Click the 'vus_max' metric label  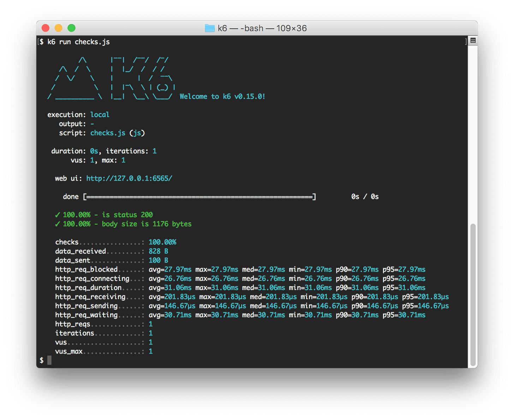click(x=69, y=351)
